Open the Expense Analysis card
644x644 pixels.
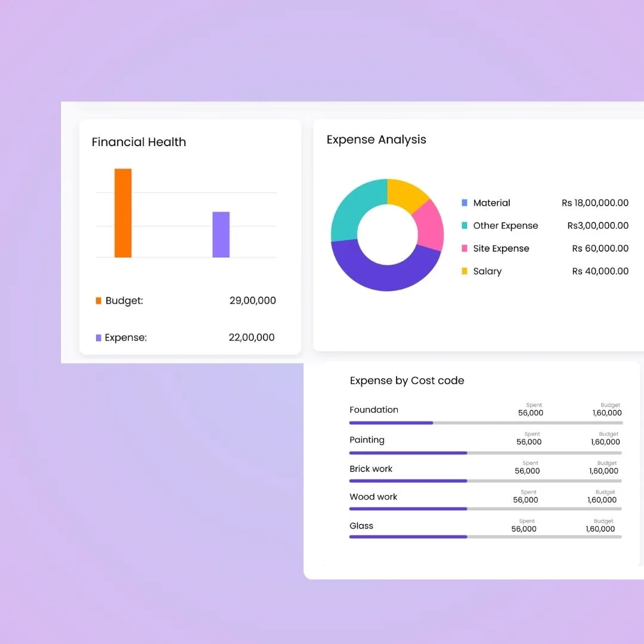[x=376, y=139]
